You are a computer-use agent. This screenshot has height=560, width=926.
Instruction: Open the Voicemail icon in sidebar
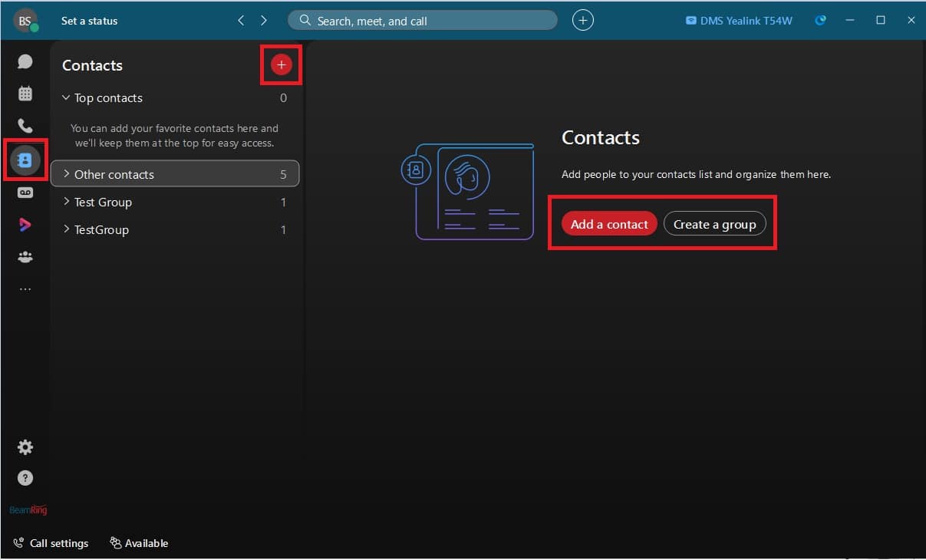[25, 193]
